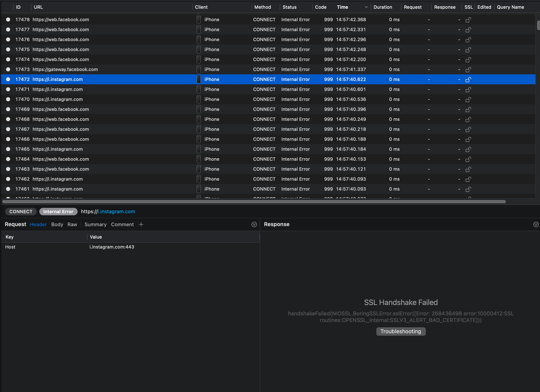Click the plus icon beside the Comment tab
540x392 pixels.
coord(141,224)
